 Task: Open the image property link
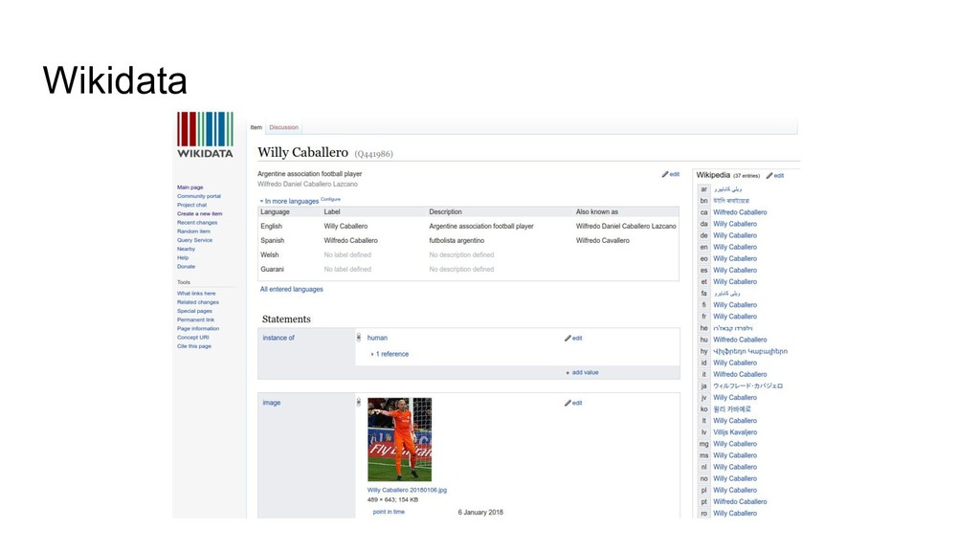point(271,403)
